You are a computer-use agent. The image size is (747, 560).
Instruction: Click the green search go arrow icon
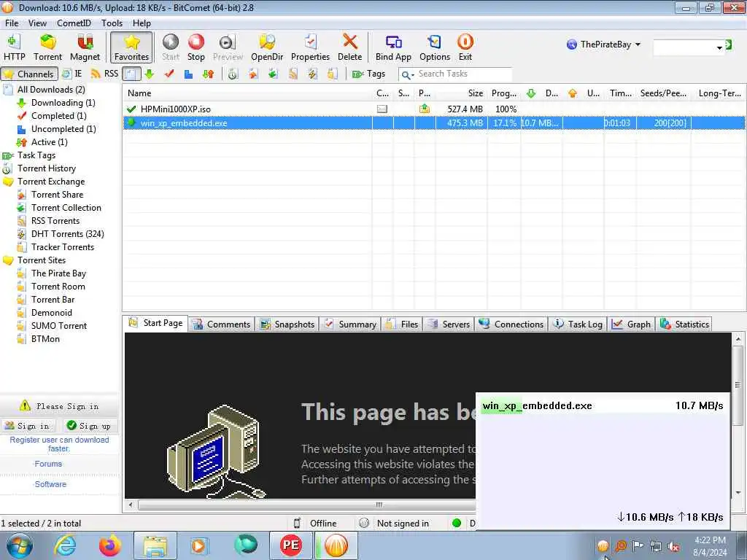tap(729, 44)
